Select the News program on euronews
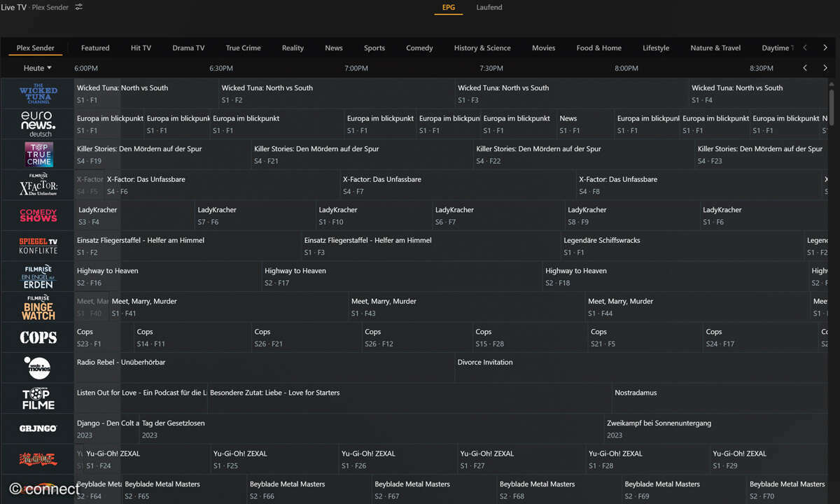The width and height of the screenshot is (840, 504). 586,124
